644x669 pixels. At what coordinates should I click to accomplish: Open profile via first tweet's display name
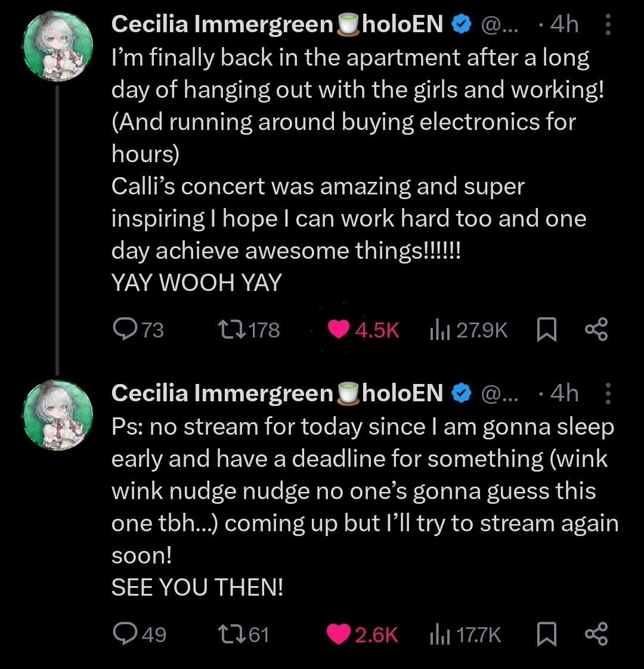[x=222, y=24]
